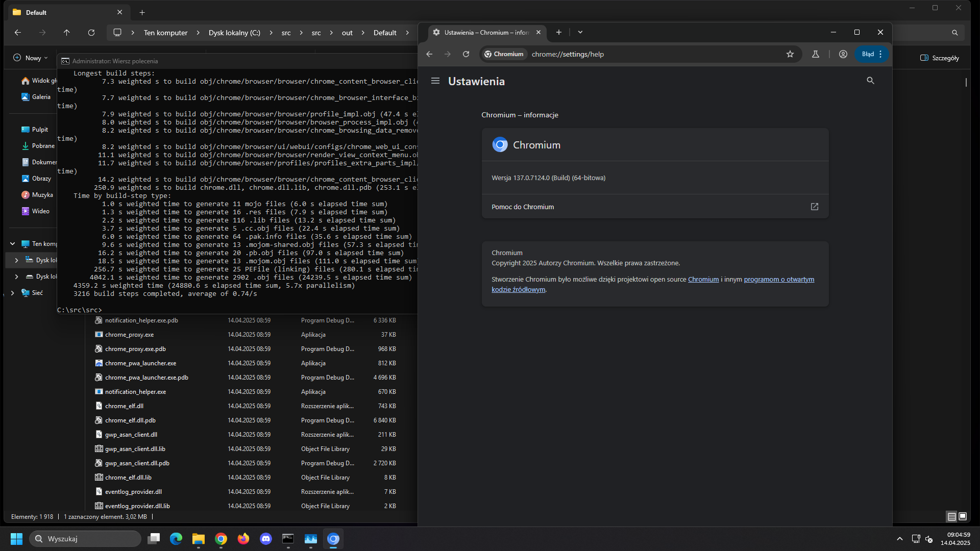Open the Settings hamburger menu
This screenshot has height=551, width=980.
tap(435, 81)
